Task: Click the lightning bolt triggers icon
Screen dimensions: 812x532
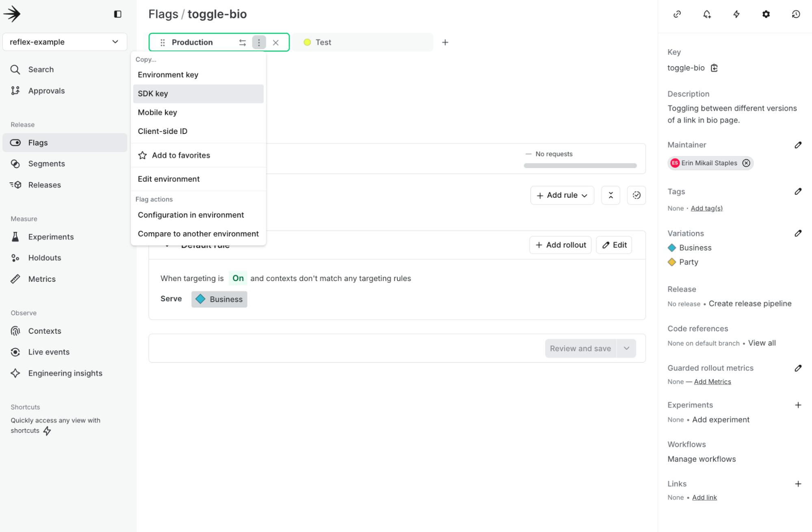Action: click(736, 14)
